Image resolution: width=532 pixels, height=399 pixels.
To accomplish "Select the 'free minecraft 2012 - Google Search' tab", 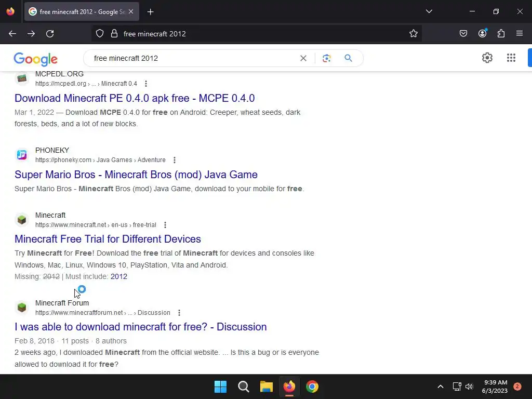I will [82, 11].
